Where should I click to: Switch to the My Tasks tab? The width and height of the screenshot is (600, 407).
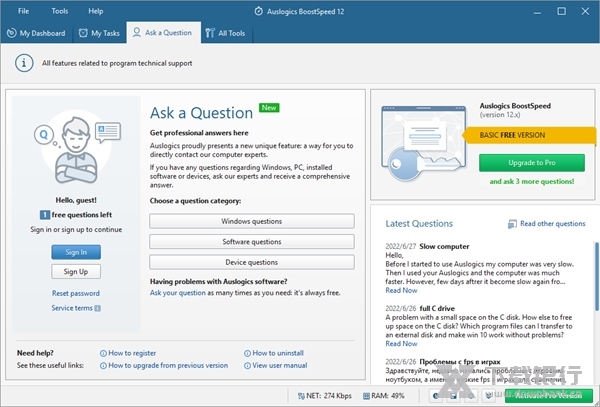(x=99, y=33)
